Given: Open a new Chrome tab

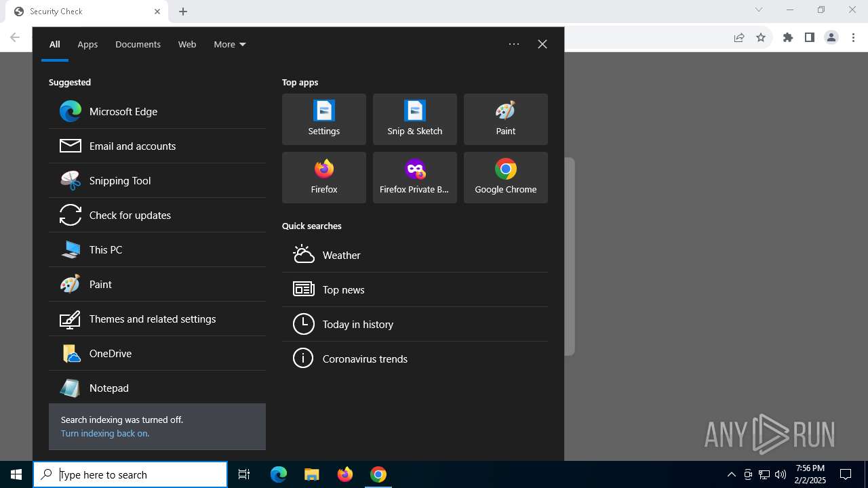Looking at the screenshot, I should click(x=183, y=12).
